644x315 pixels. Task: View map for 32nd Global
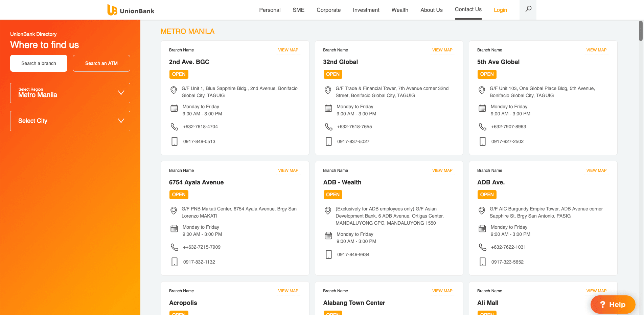point(442,50)
